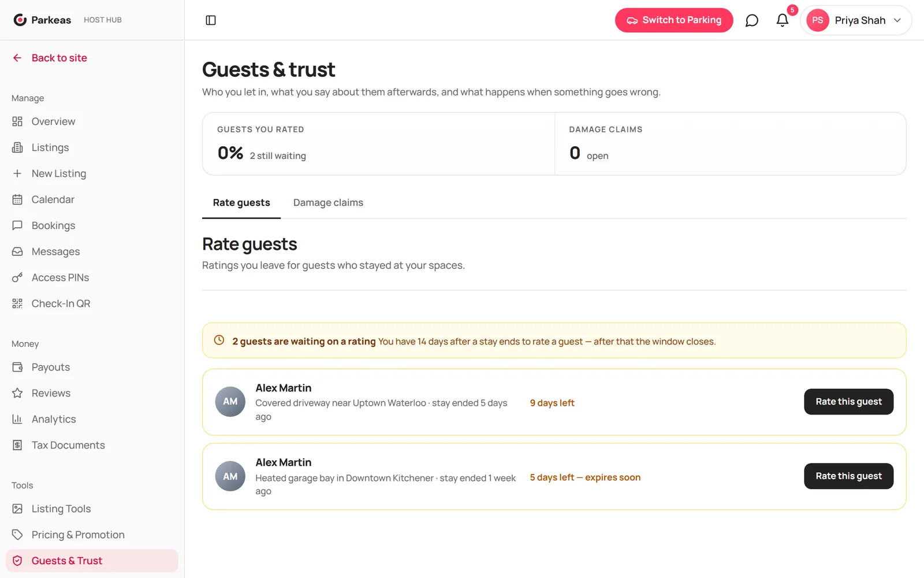This screenshot has width=924, height=578.
Task: Click the HOST HUB label
Action: coord(103,20)
